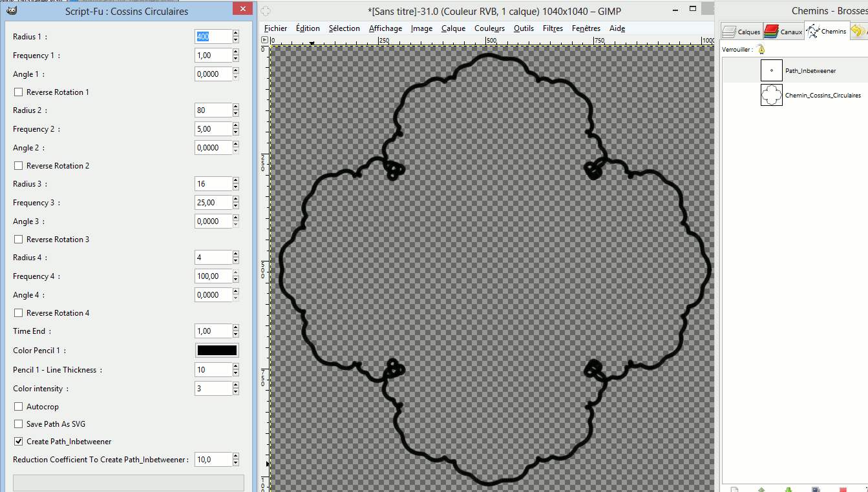Screen dimensions: 868x492
Task: Increase Radius 1 with spinner up arrow
Action: [x=235, y=34]
